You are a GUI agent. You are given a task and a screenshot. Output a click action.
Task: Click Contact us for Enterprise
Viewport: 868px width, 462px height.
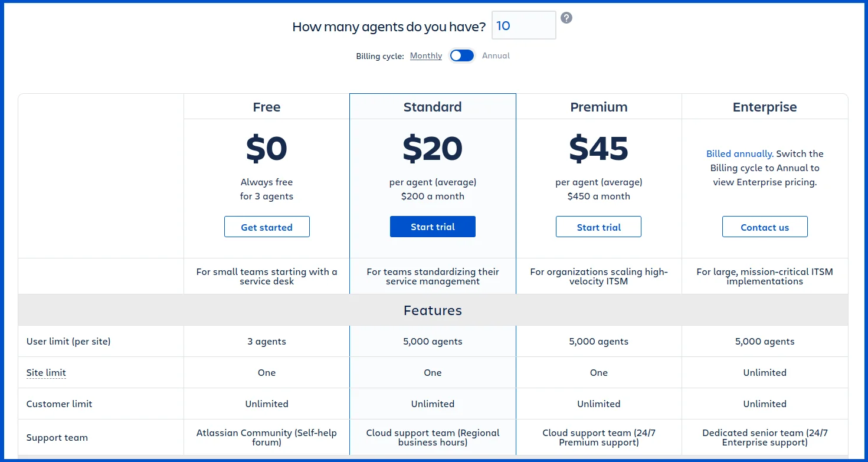[765, 227]
